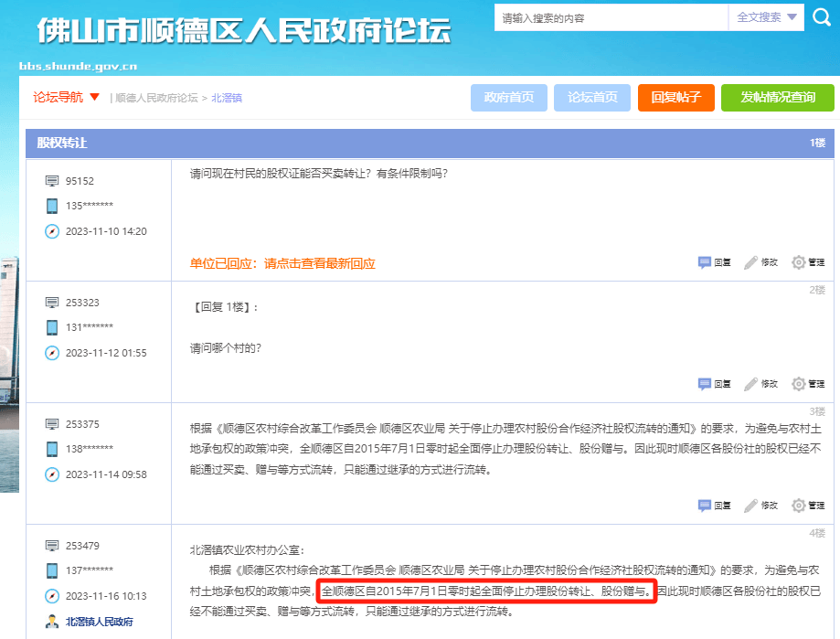Click the reply icon on floor 3 post
840x639 pixels.
point(705,506)
